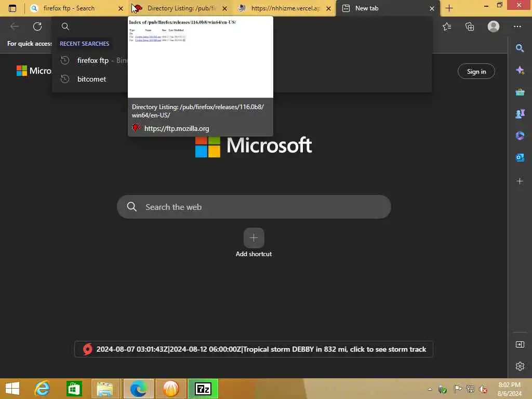Close the nhhizme.vercel.app tab
The image size is (532, 399).
point(328,8)
